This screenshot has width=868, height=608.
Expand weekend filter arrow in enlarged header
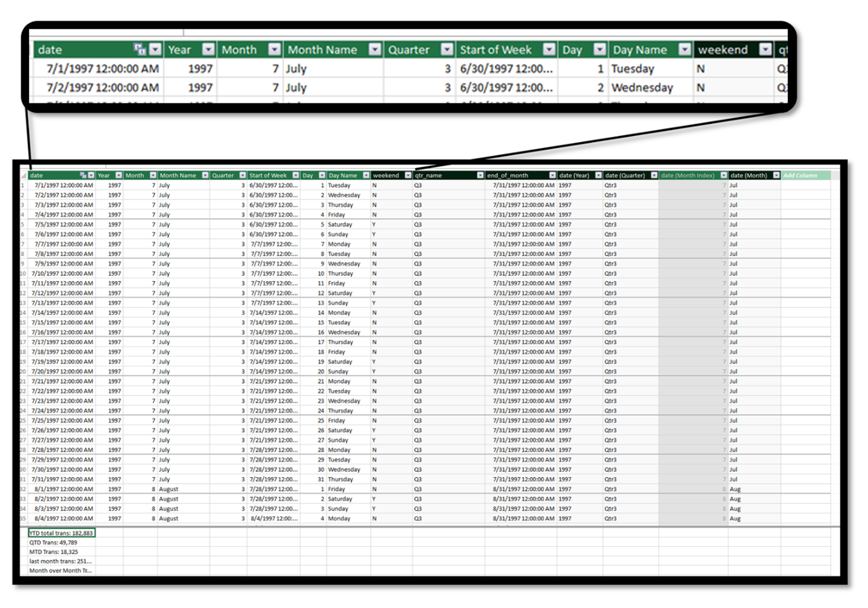[765, 49]
